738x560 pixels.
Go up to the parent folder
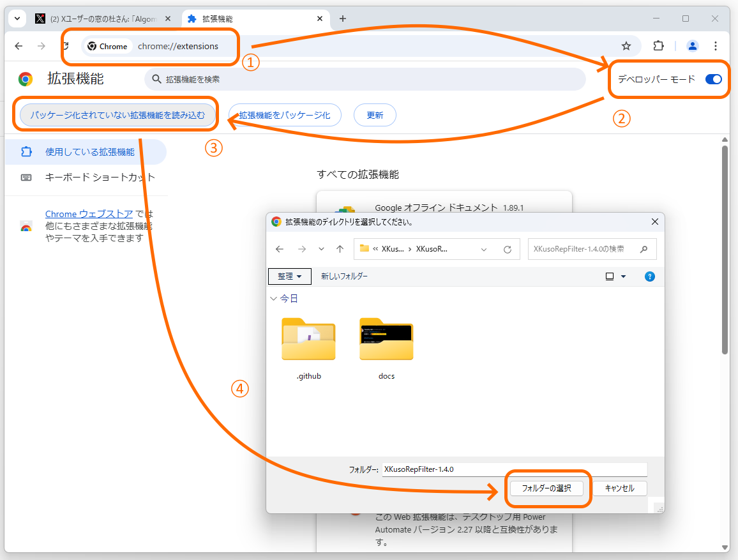[x=340, y=249]
